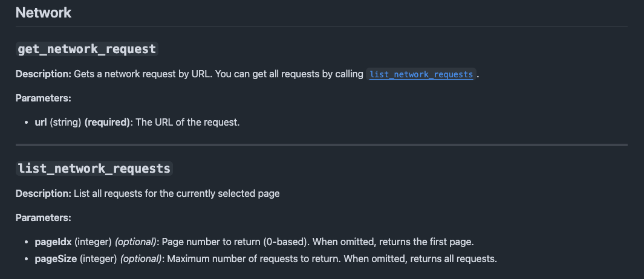644x279 pixels.
Task: Click (optional) label next to pageSize
Action: pos(141,259)
